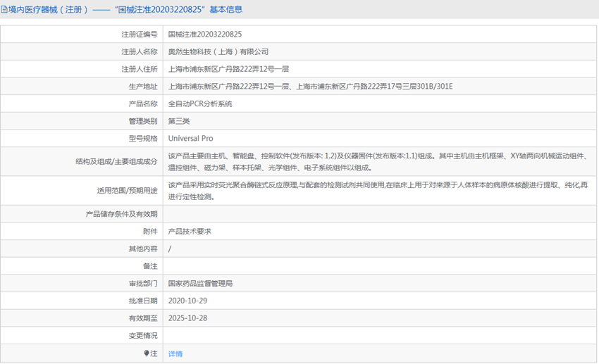Click the document icon in page header

pos(4,10)
